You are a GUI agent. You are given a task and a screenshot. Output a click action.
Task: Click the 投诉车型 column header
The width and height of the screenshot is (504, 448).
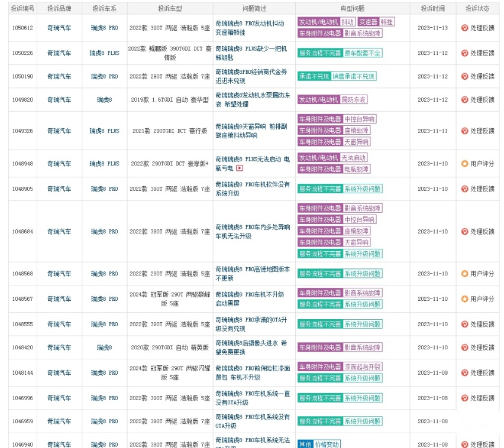tap(170, 9)
